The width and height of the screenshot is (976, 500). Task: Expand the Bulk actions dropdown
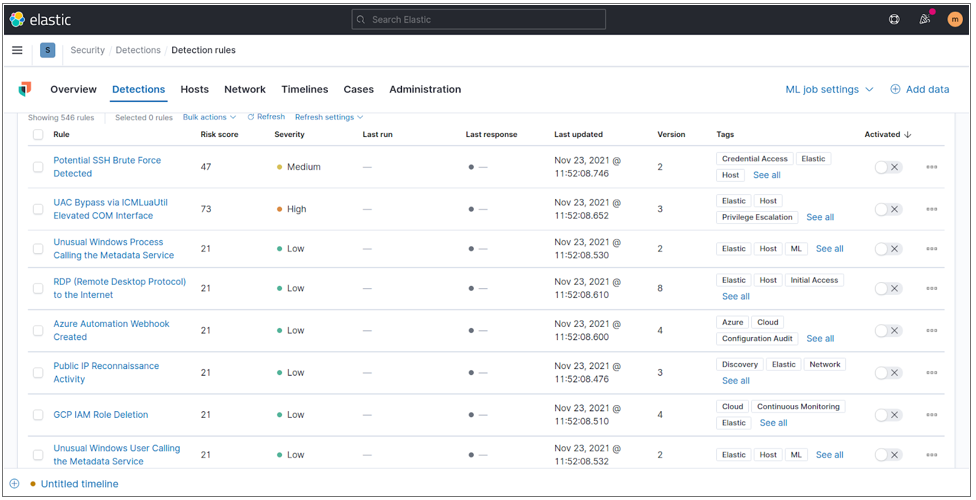[209, 117]
